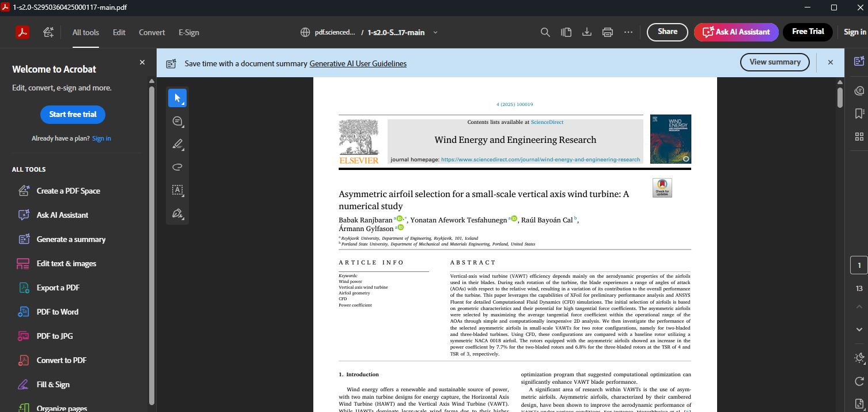Click Sign in at top right

pyautogui.click(x=855, y=32)
